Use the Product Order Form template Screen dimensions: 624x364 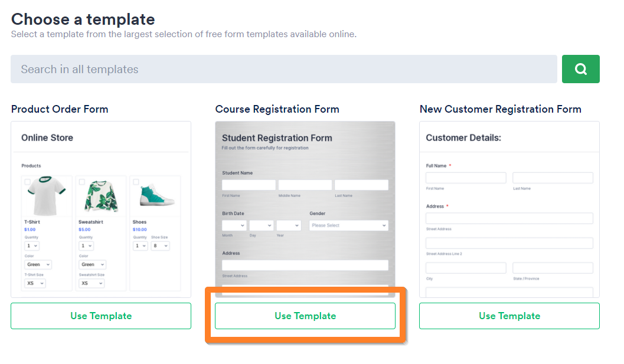tap(101, 316)
